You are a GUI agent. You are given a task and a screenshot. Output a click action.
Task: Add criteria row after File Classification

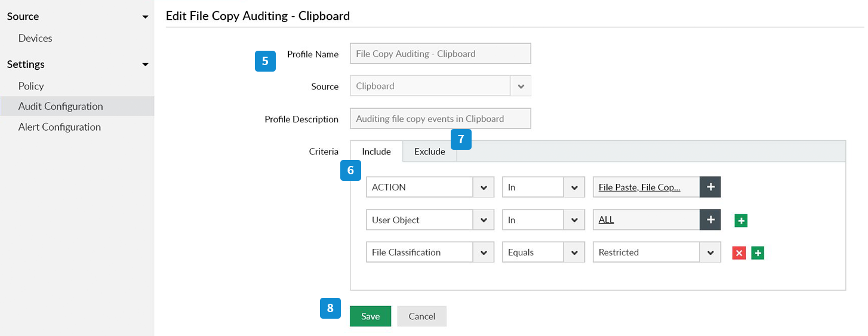[758, 253]
